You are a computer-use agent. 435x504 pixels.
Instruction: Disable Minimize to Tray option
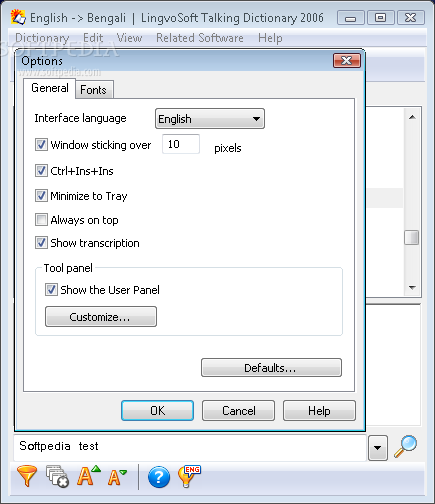[x=41, y=196]
